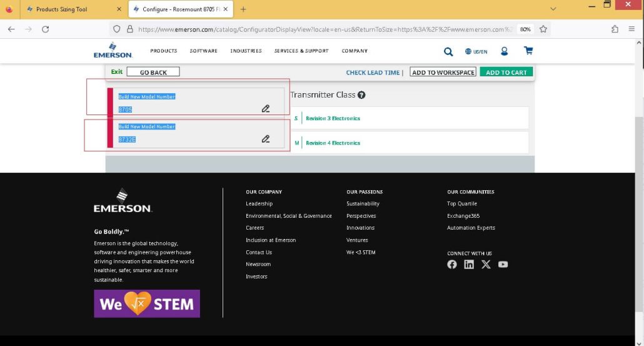Focus the browser address bar
Image resolution: width=644 pixels, height=346 pixels.
coord(325,29)
